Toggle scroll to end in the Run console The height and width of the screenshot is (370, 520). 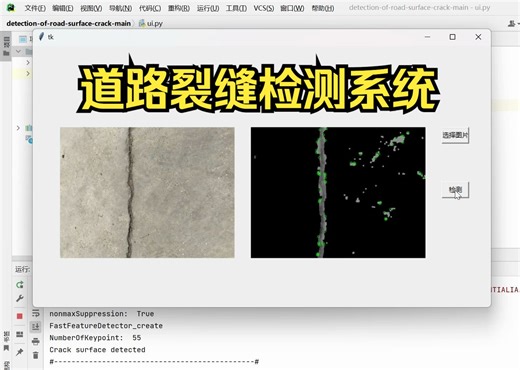point(36,326)
